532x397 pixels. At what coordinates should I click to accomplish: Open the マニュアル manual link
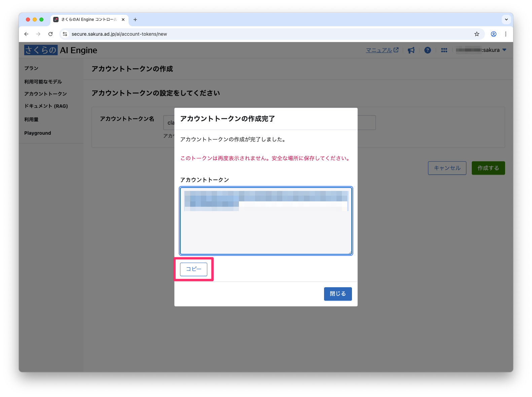(x=382, y=50)
